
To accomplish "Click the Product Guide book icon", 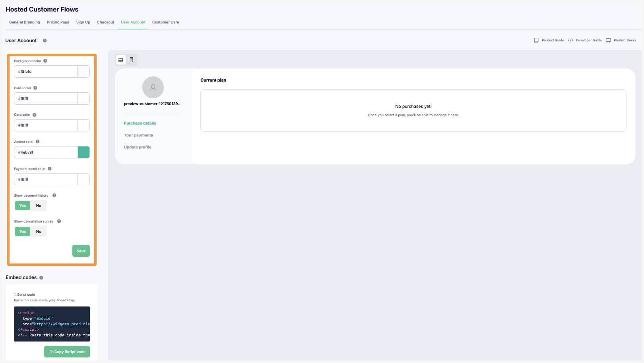I will pos(536,40).
